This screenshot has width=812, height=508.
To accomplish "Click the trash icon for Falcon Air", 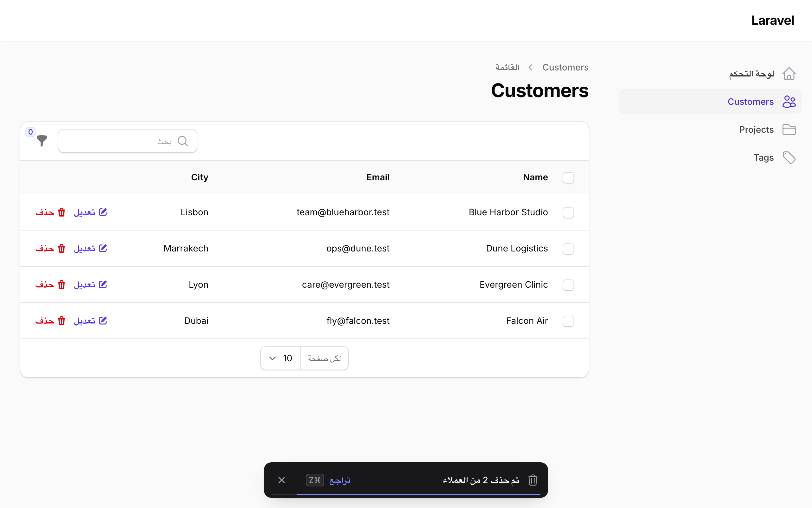I will click(x=62, y=321).
